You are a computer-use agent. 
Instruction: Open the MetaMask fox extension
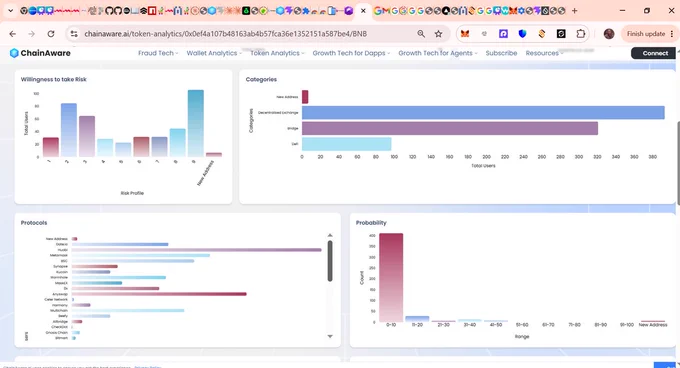(x=465, y=34)
